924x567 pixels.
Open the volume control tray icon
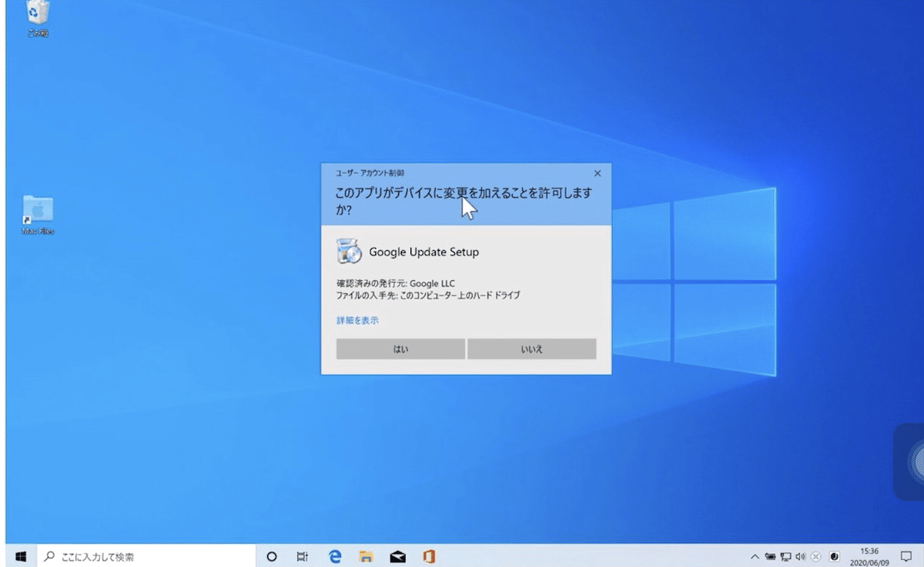(x=801, y=556)
